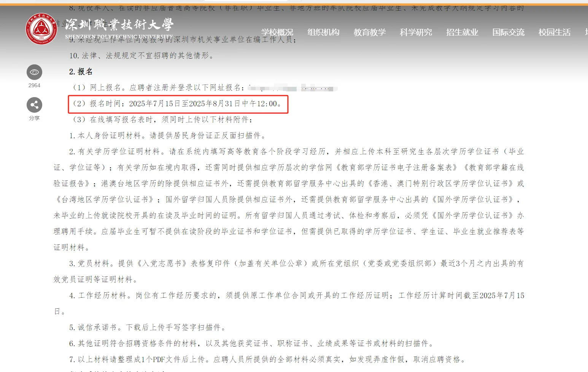The height and width of the screenshot is (372, 588).
Task: Click the line 在线填写报名表时，须同时上传以下材料附件
Action: [162, 120]
